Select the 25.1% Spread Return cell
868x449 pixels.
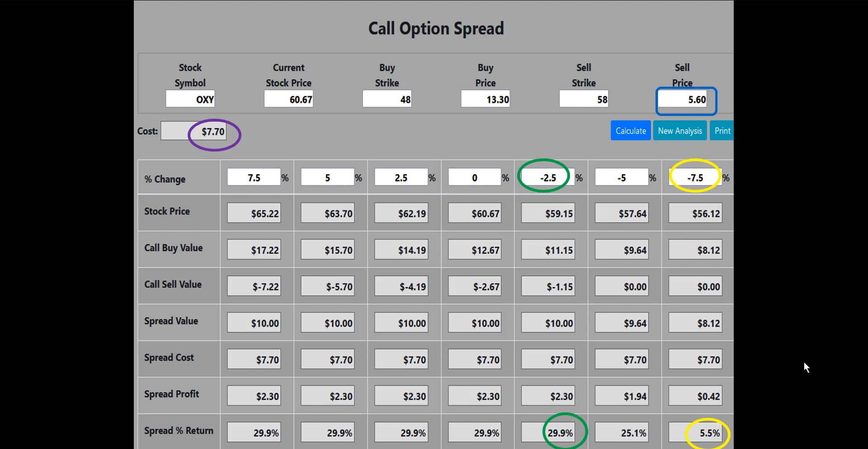[x=622, y=433]
